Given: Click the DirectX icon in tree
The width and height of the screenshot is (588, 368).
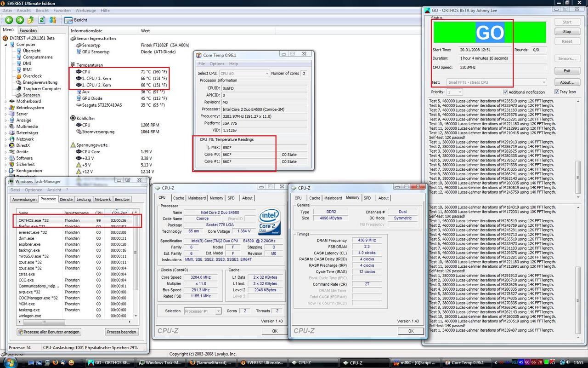Looking at the screenshot, I should pos(12,145).
